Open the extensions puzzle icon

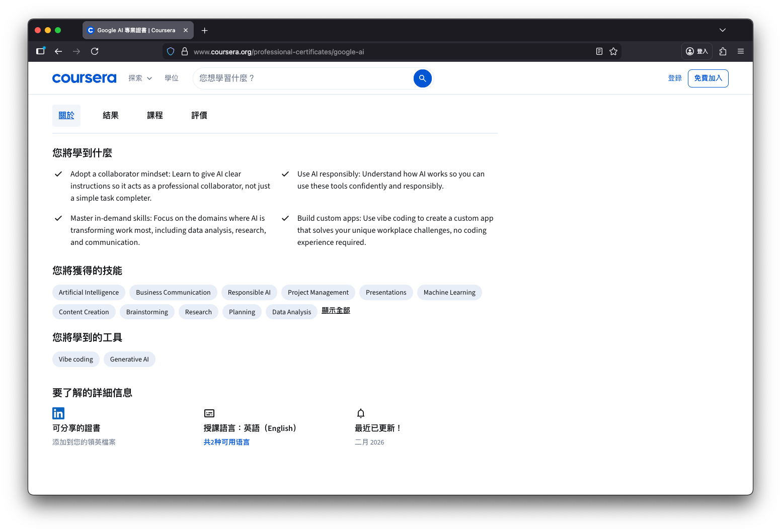[723, 51]
